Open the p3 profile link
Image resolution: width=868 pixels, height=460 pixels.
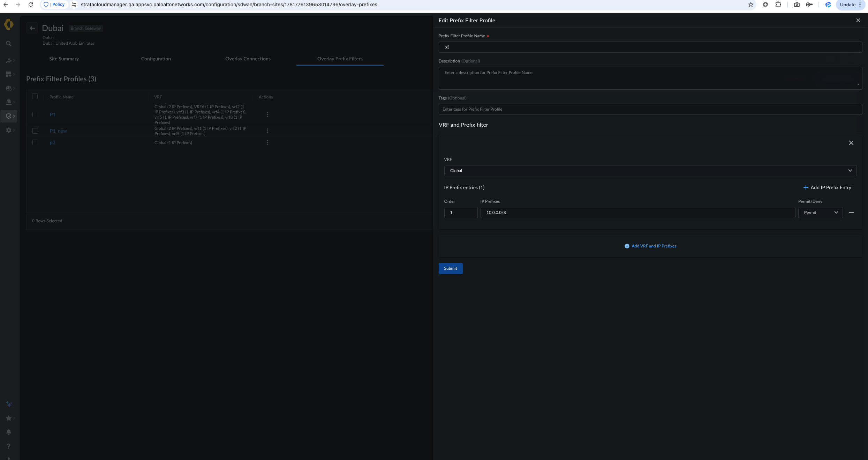click(x=53, y=142)
